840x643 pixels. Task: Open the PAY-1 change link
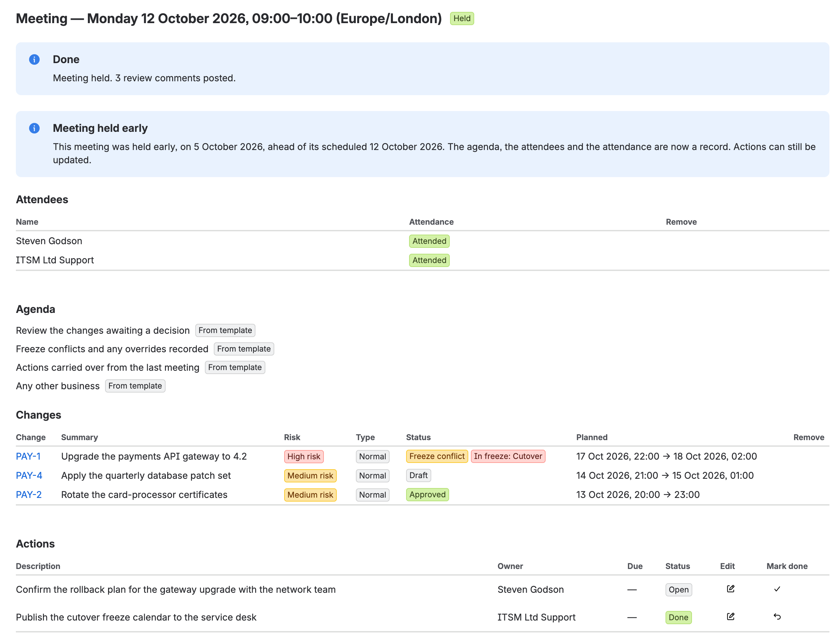tap(28, 456)
